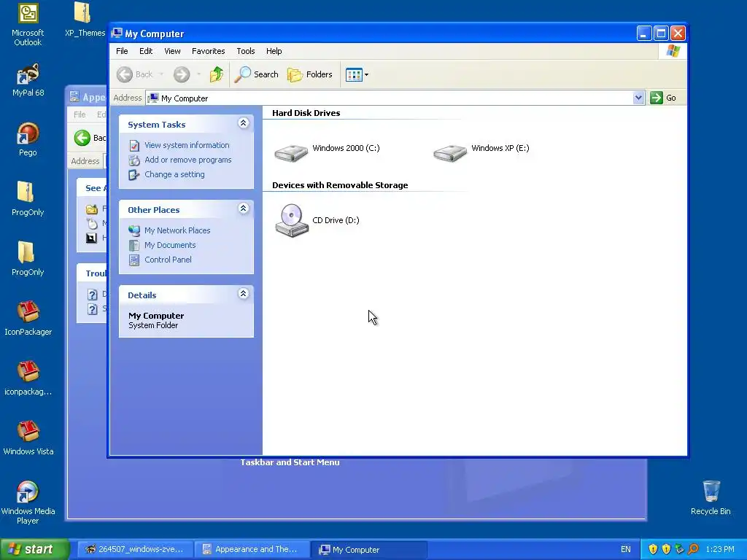747x560 pixels.
Task: Click the Change a setting icon
Action: pos(134,175)
